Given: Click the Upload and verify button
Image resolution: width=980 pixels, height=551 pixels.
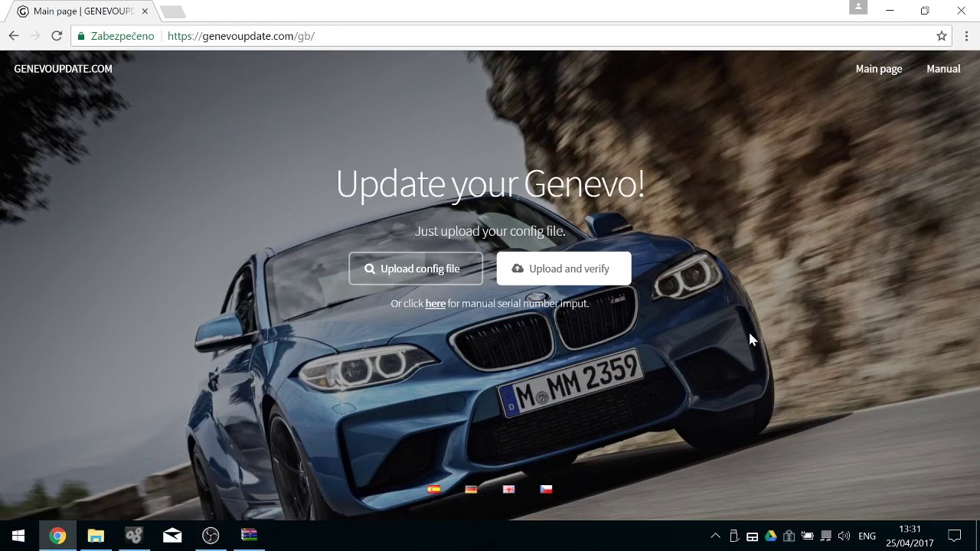Looking at the screenshot, I should (x=564, y=269).
